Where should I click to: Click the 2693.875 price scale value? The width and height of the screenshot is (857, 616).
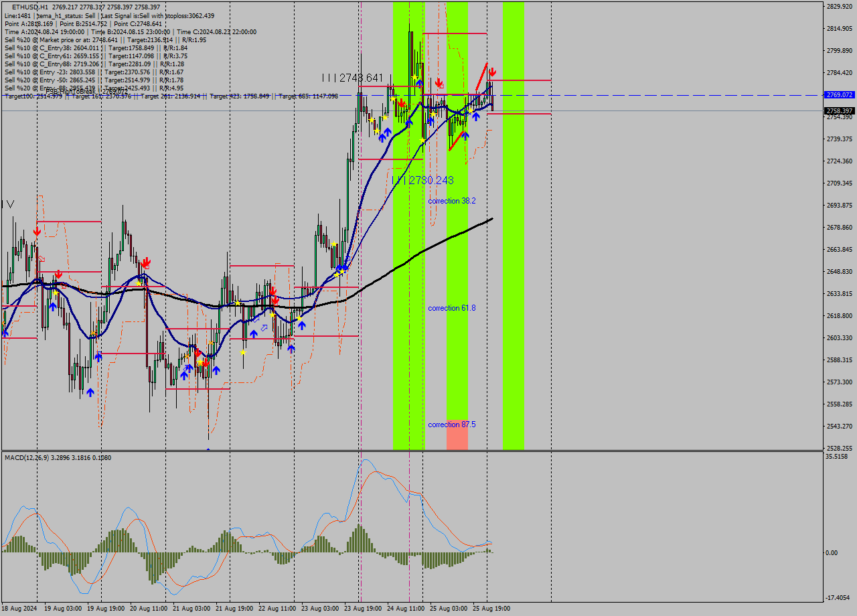coord(840,205)
